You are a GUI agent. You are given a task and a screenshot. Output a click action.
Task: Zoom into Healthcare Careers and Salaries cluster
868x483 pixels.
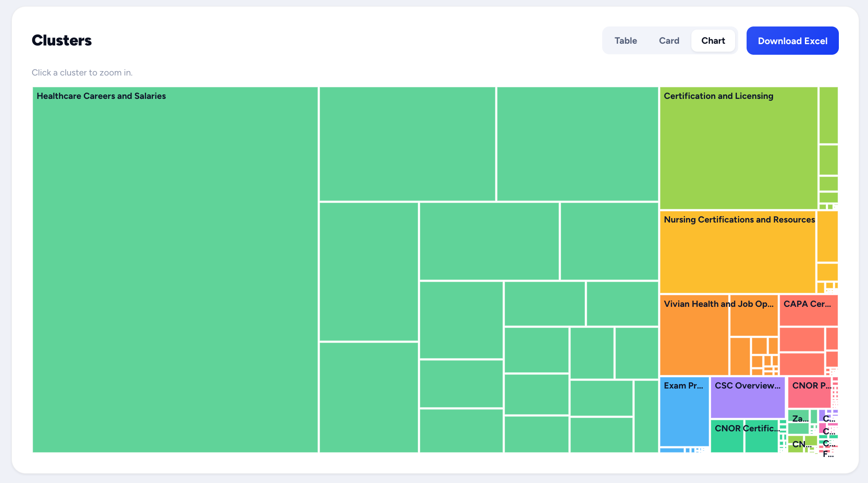pos(175,270)
